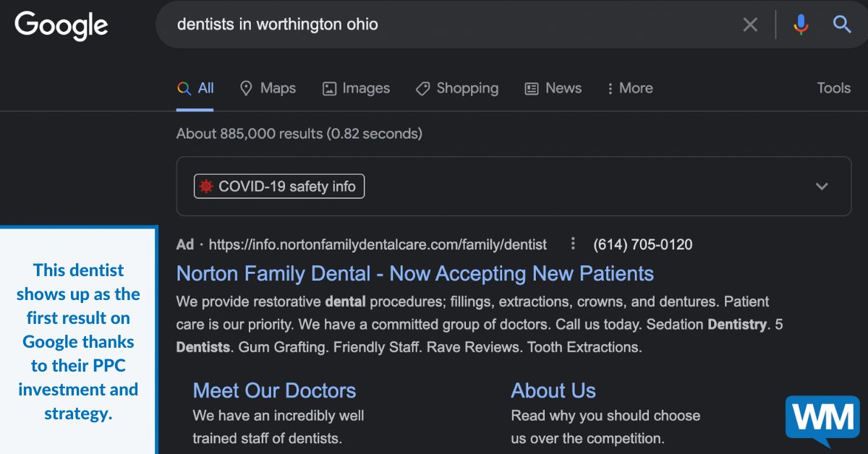Open the Meet Our Doctors sitelink
Screen dimensions: 868x454
pyautogui.click(x=274, y=390)
